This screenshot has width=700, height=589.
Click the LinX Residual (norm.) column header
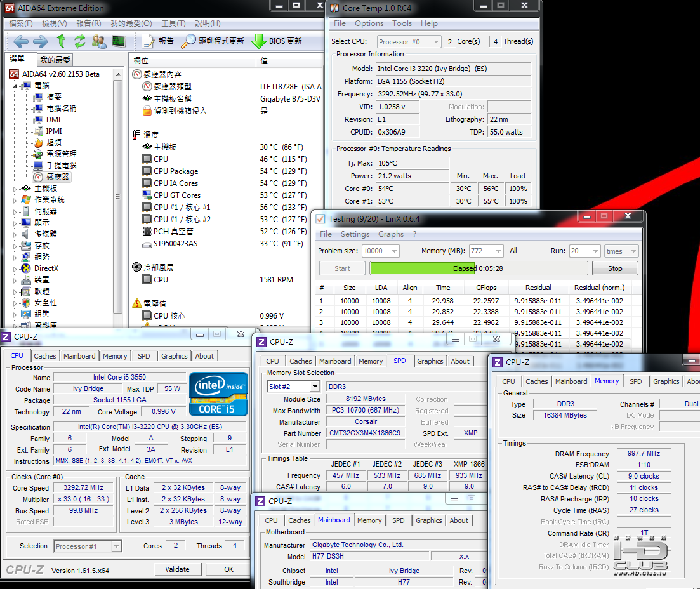(x=600, y=288)
